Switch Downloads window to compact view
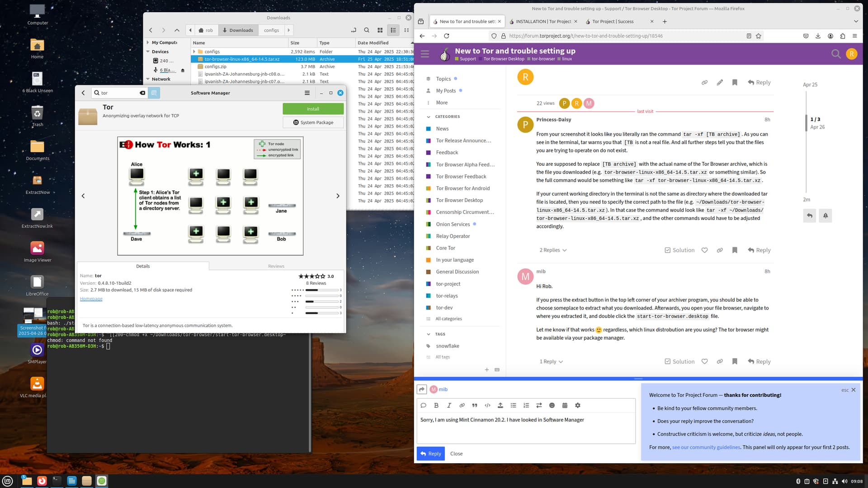This screenshot has height=488, width=868. pyautogui.click(x=406, y=30)
